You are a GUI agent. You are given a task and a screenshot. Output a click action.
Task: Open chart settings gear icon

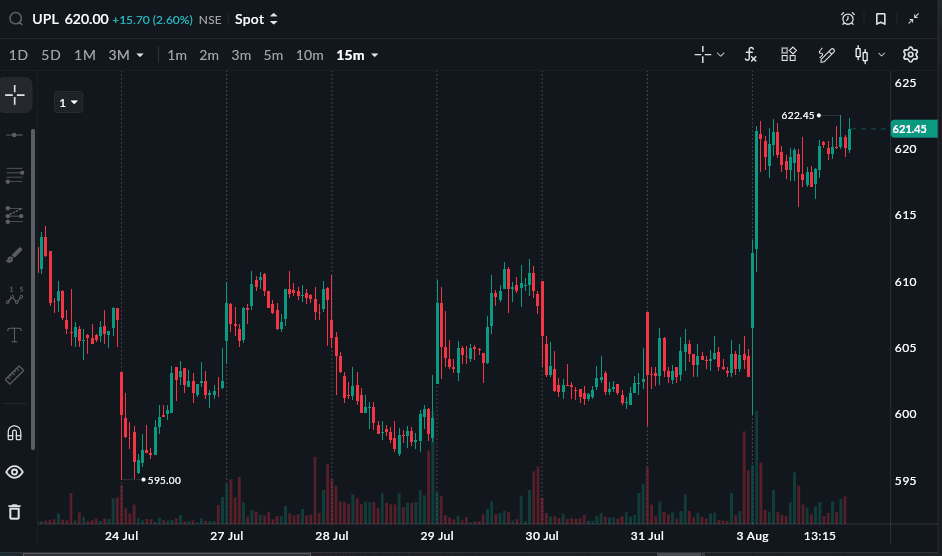(x=910, y=55)
